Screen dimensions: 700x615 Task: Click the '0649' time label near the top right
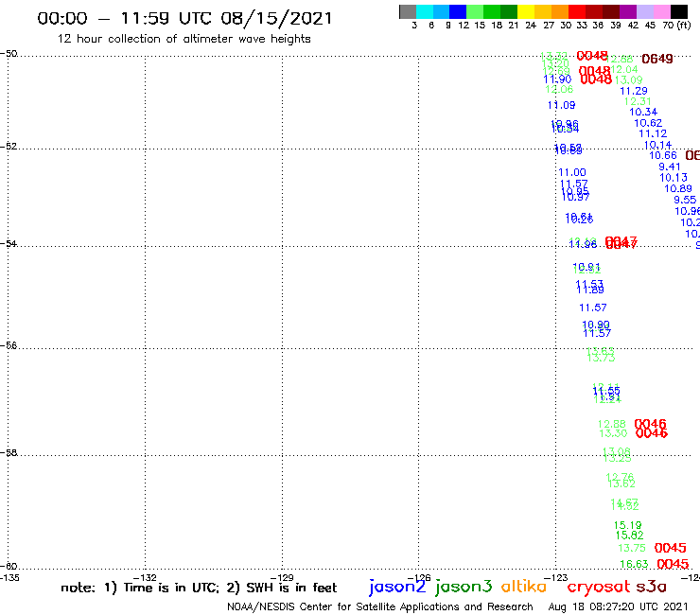(x=657, y=59)
